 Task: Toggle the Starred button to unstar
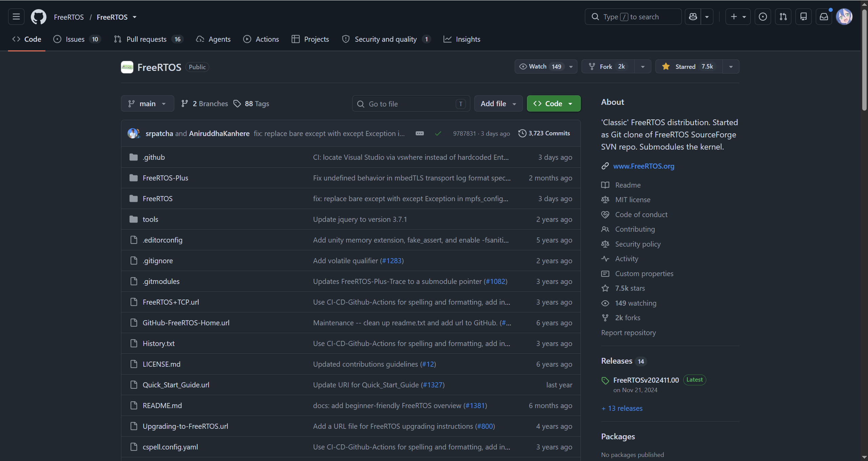pos(689,66)
